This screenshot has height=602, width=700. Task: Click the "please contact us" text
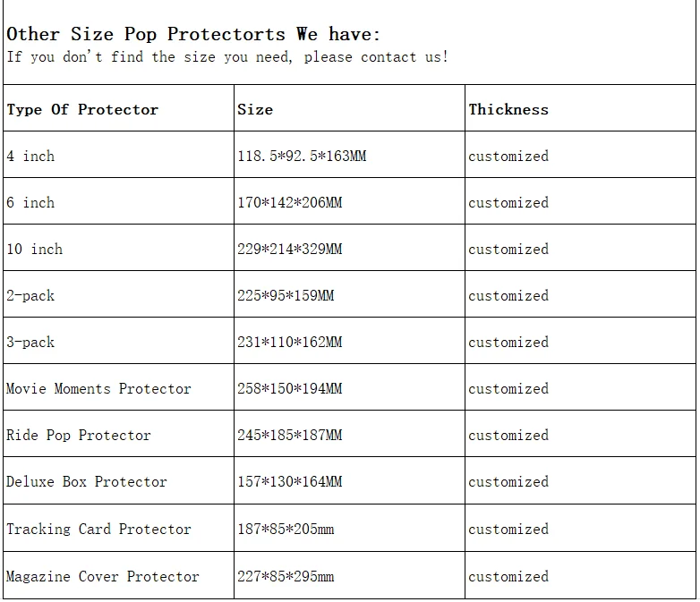375,57
